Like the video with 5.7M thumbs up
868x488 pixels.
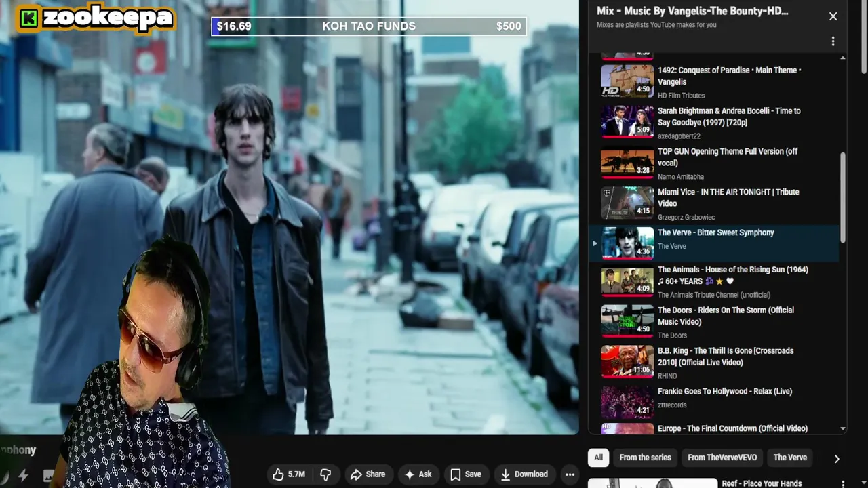click(x=290, y=474)
